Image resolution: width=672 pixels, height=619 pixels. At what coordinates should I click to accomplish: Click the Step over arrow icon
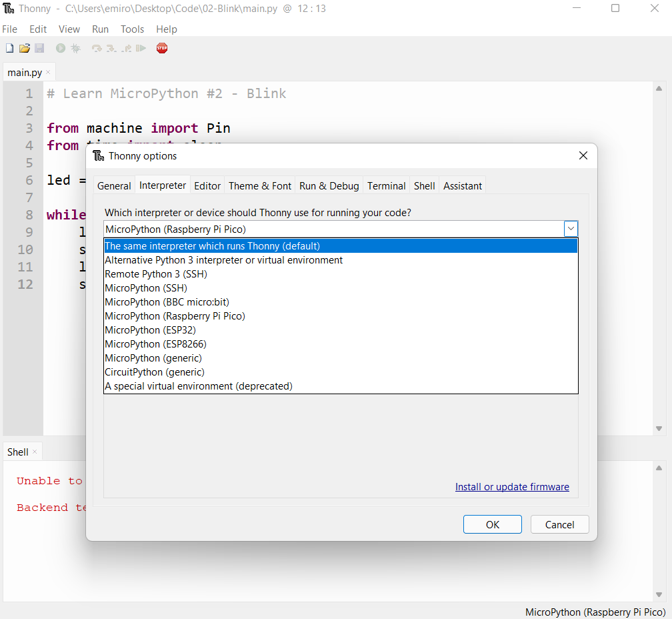click(97, 48)
